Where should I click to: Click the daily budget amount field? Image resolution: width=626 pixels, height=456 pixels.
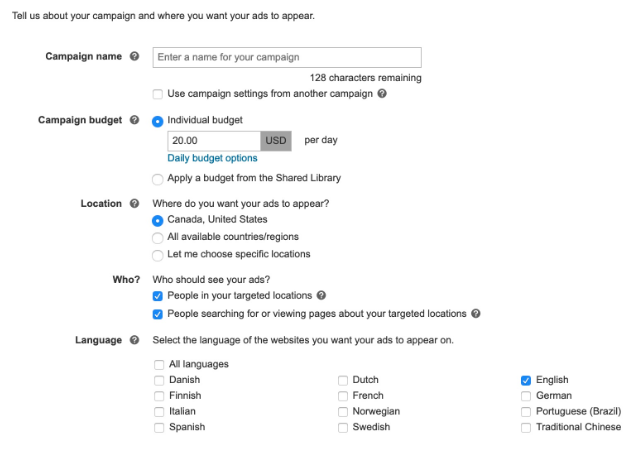pyautogui.click(x=214, y=141)
